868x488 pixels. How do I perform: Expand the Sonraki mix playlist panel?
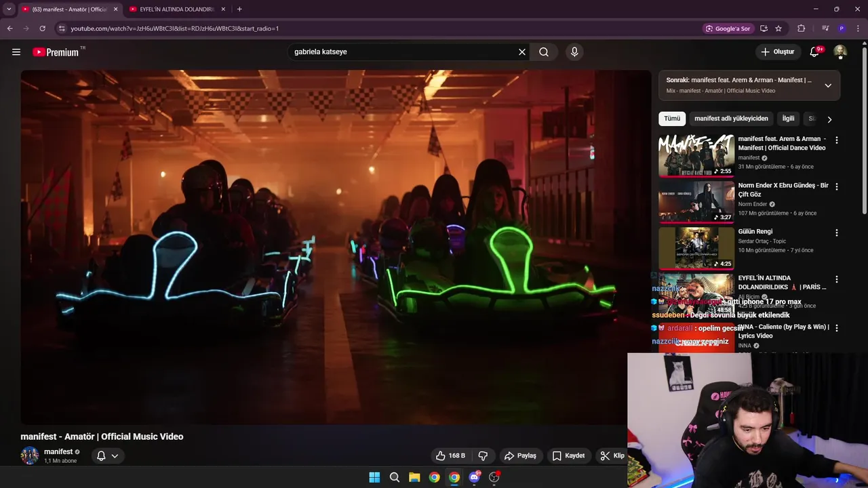(x=828, y=85)
